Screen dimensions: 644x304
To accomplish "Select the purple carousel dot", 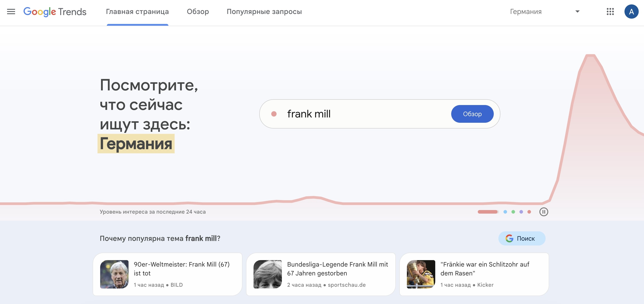I will click(521, 212).
